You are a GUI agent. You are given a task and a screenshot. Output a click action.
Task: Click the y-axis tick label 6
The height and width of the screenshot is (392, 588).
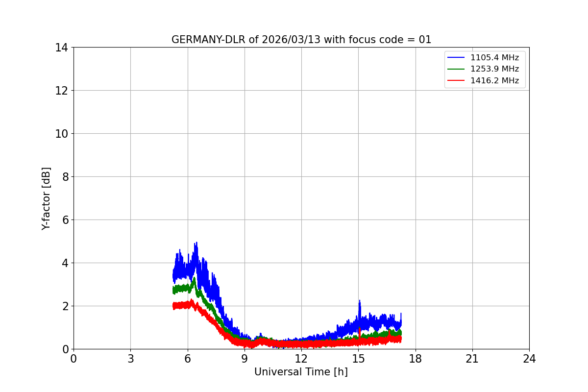65,220
